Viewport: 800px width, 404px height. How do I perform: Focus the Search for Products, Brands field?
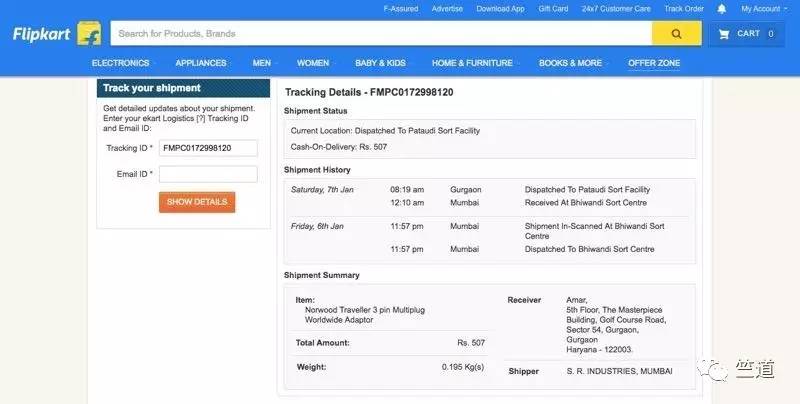pos(381,34)
